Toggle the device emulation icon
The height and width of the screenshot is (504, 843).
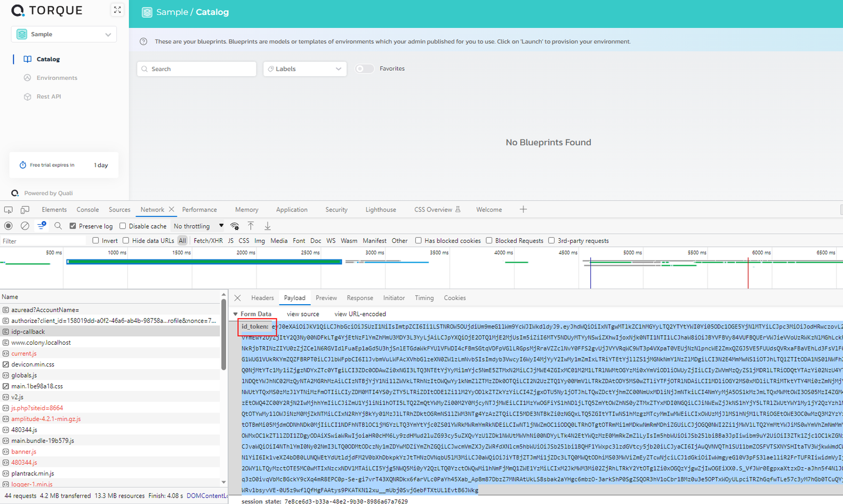point(25,210)
